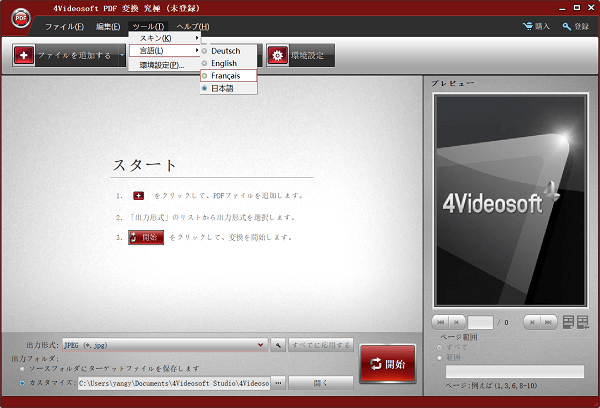Select the 日本語 language option

point(225,89)
